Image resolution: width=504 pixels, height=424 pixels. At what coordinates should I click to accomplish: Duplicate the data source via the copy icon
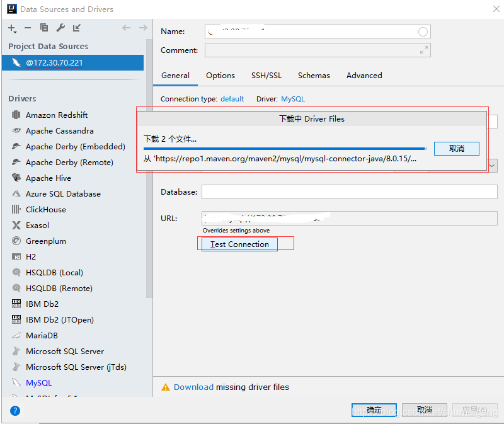[44, 28]
